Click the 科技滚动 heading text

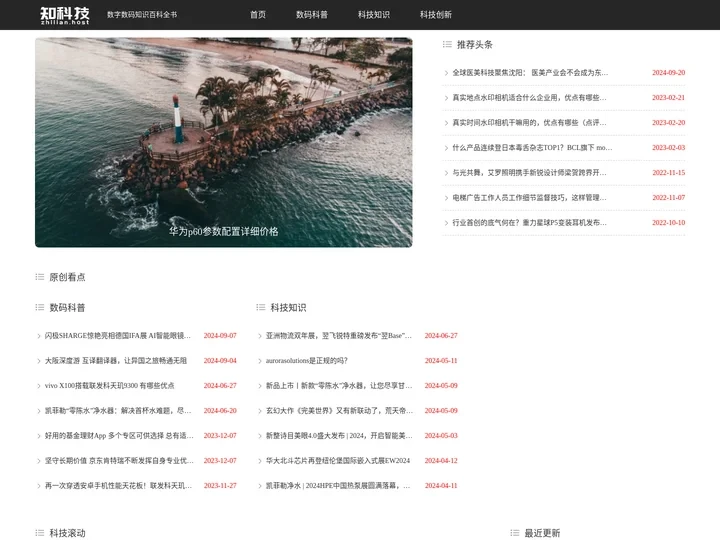[x=68, y=533]
